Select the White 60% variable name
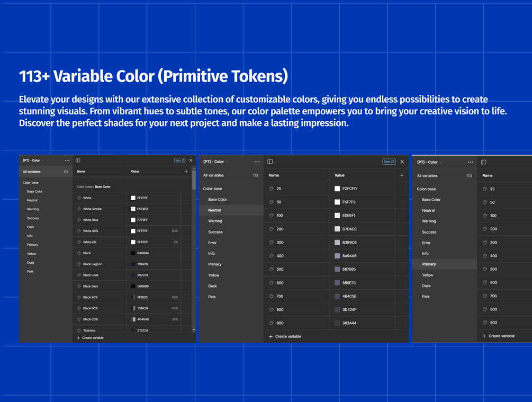The image size is (532, 402). click(x=91, y=231)
